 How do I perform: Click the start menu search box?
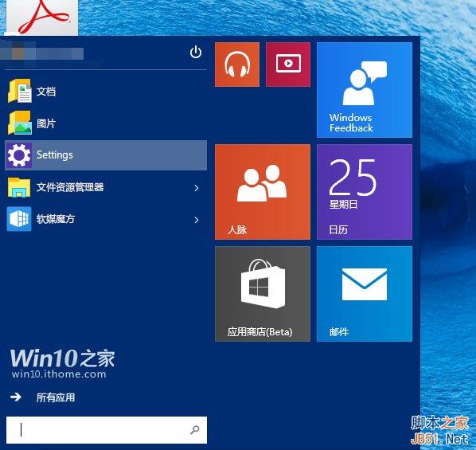click(107, 430)
